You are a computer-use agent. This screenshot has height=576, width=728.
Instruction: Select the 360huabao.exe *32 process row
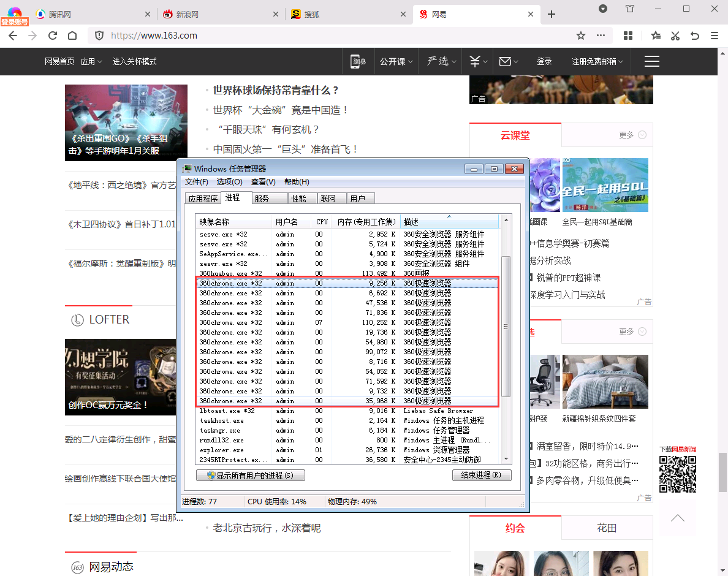click(x=347, y=273)
